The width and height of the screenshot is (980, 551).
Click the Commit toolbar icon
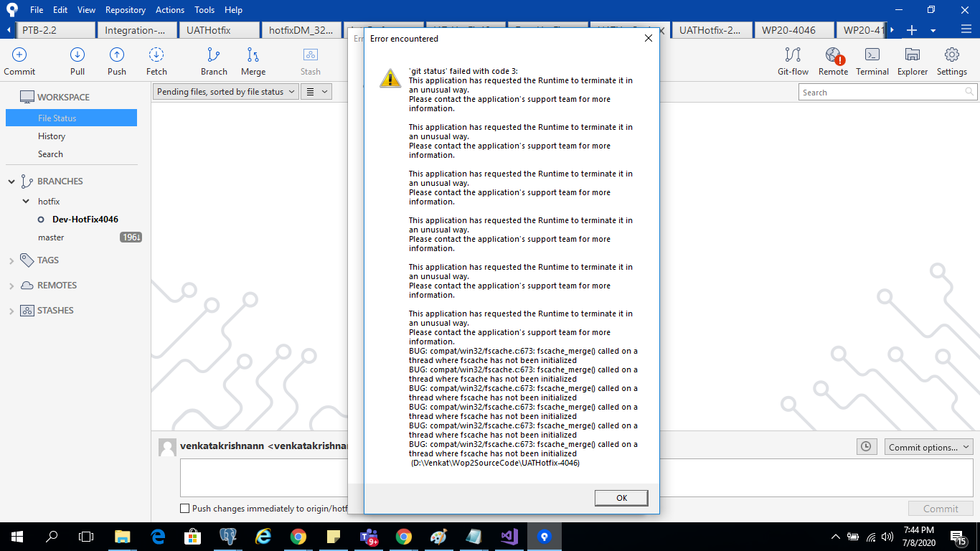[19, 61]
